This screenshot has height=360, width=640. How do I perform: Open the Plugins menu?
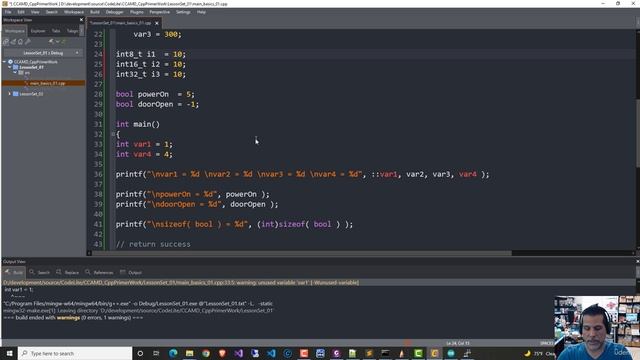coord(137,12)
